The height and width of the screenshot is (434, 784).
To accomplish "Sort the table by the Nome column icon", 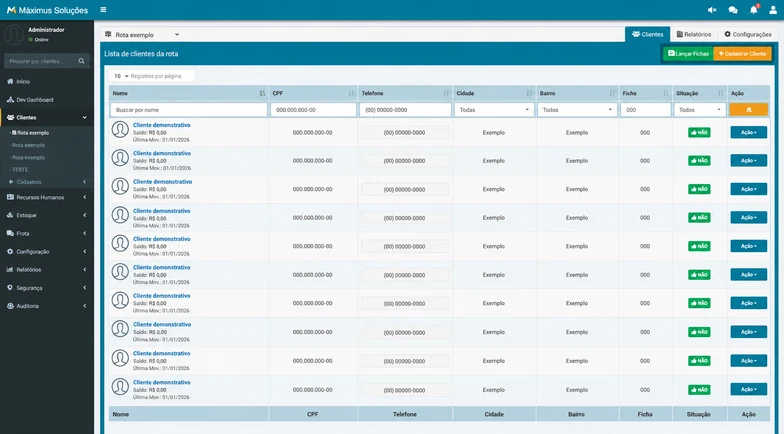I will click(262, 94).
